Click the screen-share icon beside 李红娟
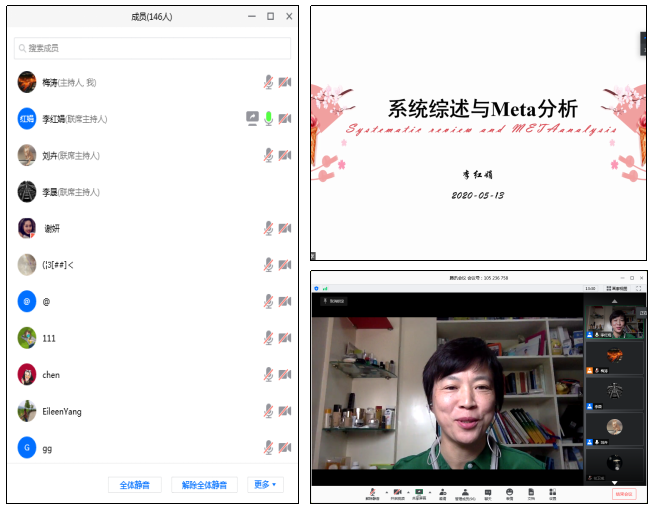This screenshot has width=654, height=510. pos(253,119)
